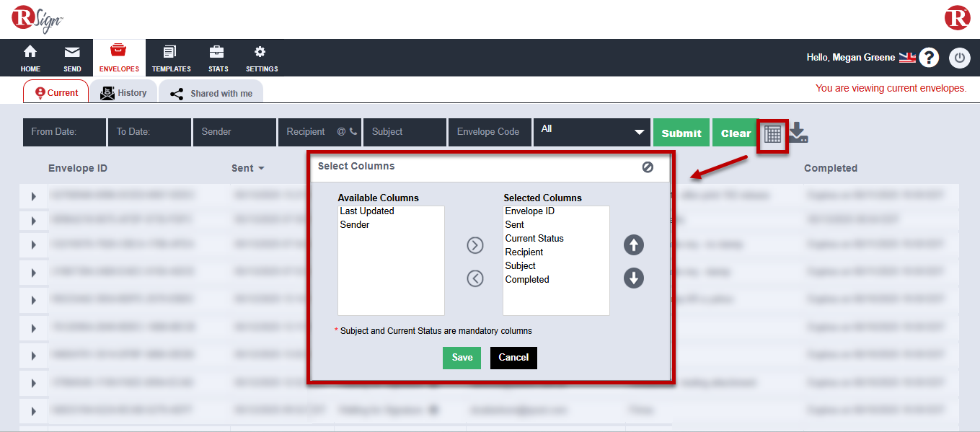Close the Select Columns dialog
The width and height of the screenshot is (980, 432).
[x=648, y=167]
